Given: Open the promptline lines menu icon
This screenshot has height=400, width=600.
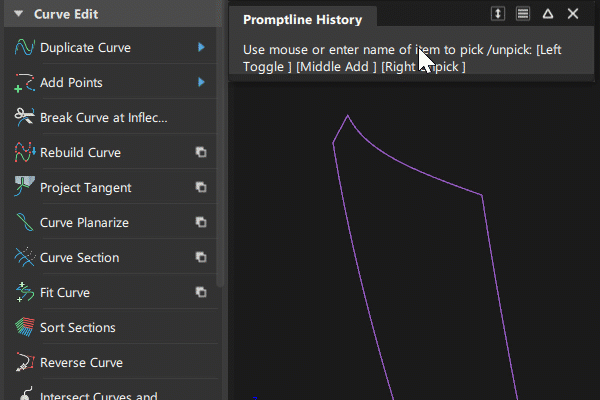Looking at the screenshot, I should pyautogui.click(x=522, y=14).
